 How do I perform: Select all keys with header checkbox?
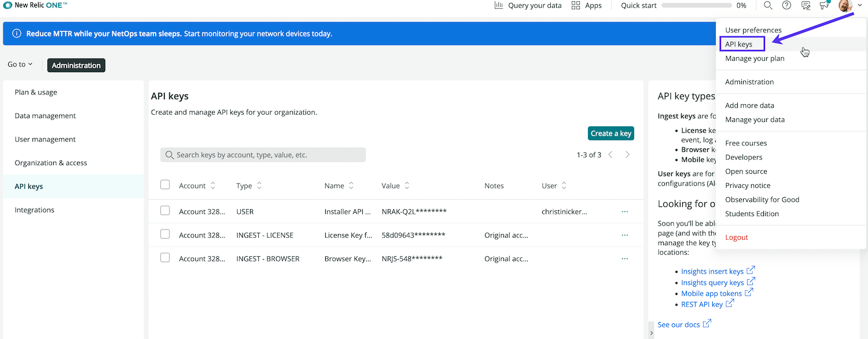click(x=165, y=185)
